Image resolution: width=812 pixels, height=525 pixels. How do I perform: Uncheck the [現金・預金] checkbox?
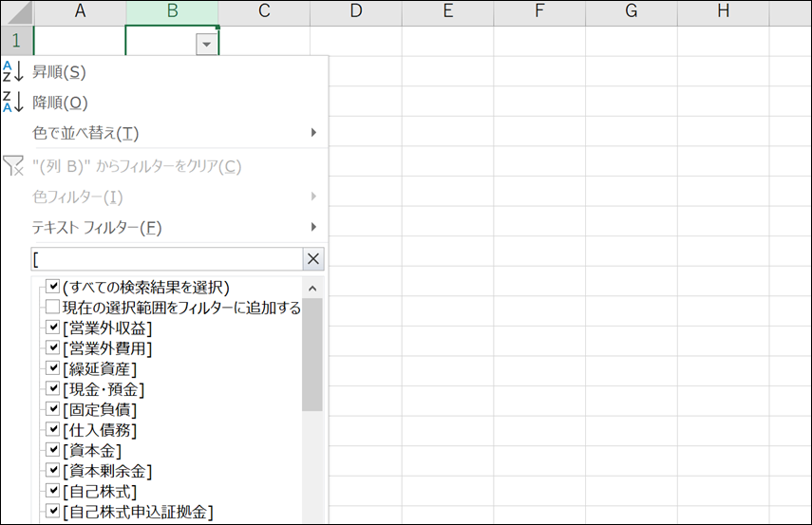point(53,389)
